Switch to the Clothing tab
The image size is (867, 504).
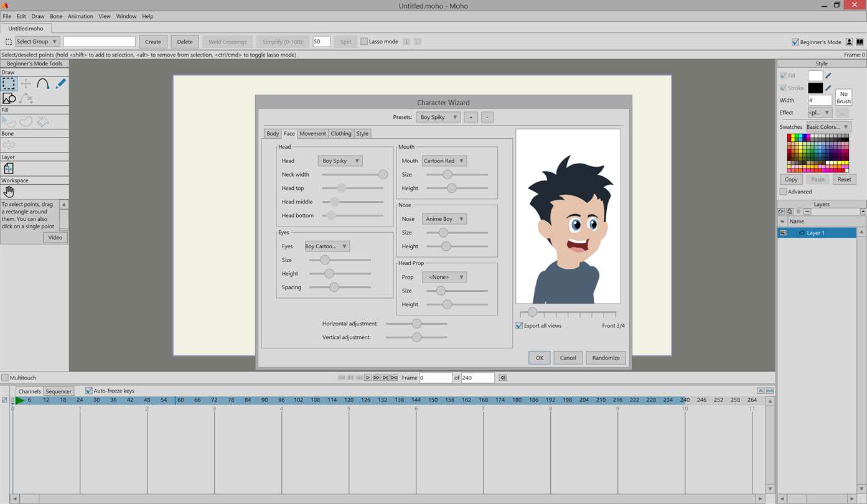coord(340,133)
